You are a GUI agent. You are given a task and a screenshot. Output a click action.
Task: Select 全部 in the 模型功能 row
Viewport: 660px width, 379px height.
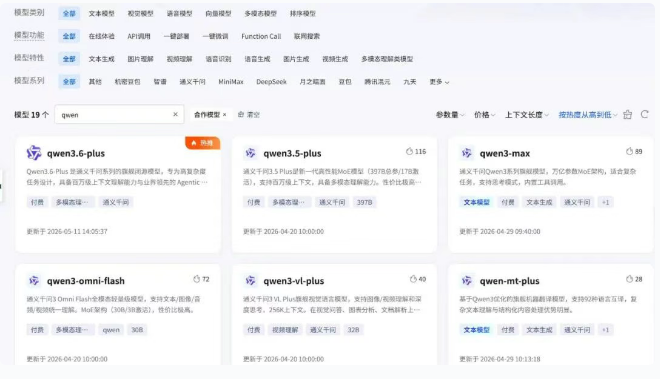[69, 36]
